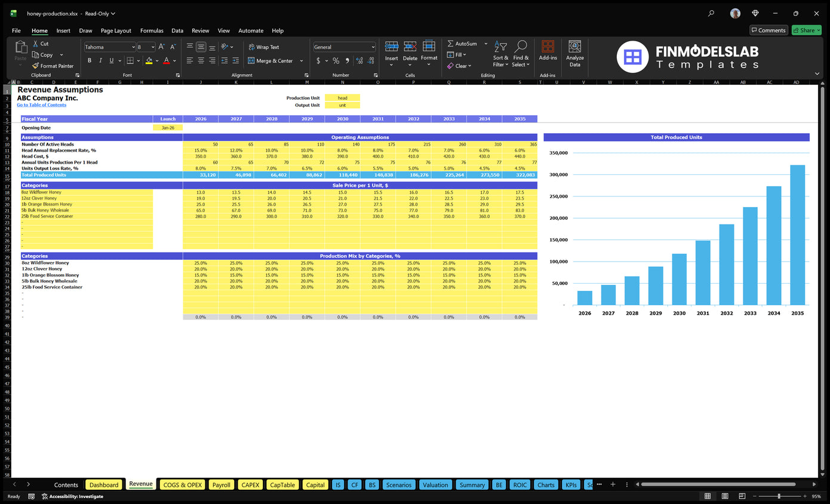830x504 pixels.
Task: Click the AutoSum sigma icon
Action: pyautogui.click(x=451, y=44)
